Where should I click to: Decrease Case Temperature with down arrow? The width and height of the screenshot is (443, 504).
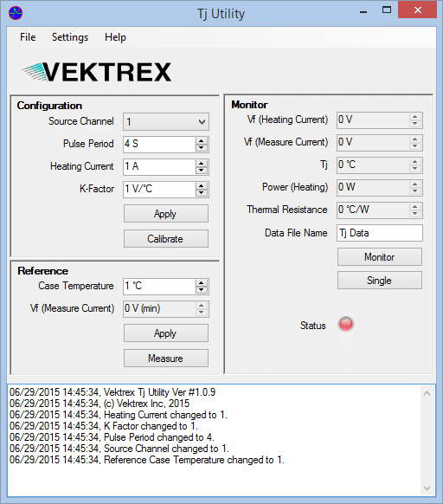202,290
